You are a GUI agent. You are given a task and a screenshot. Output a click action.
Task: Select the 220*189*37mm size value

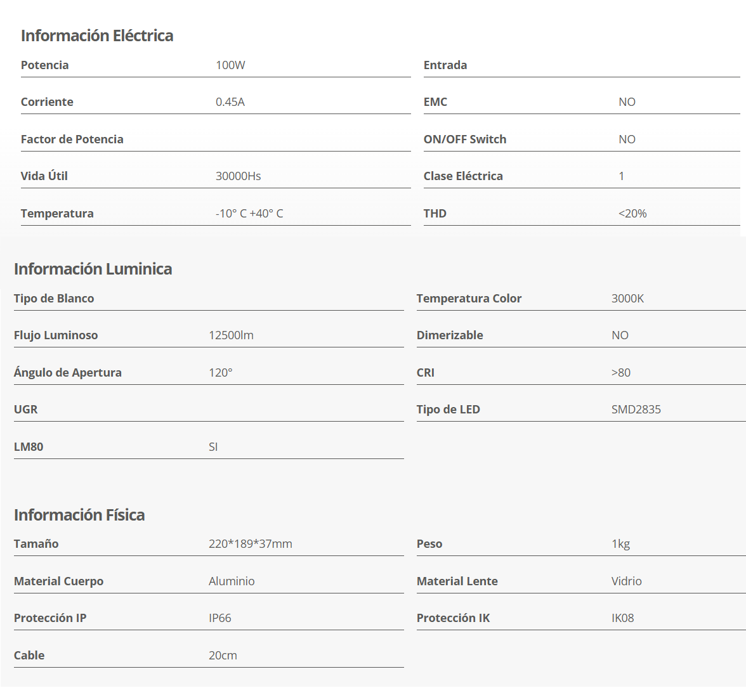coord(251,544)
